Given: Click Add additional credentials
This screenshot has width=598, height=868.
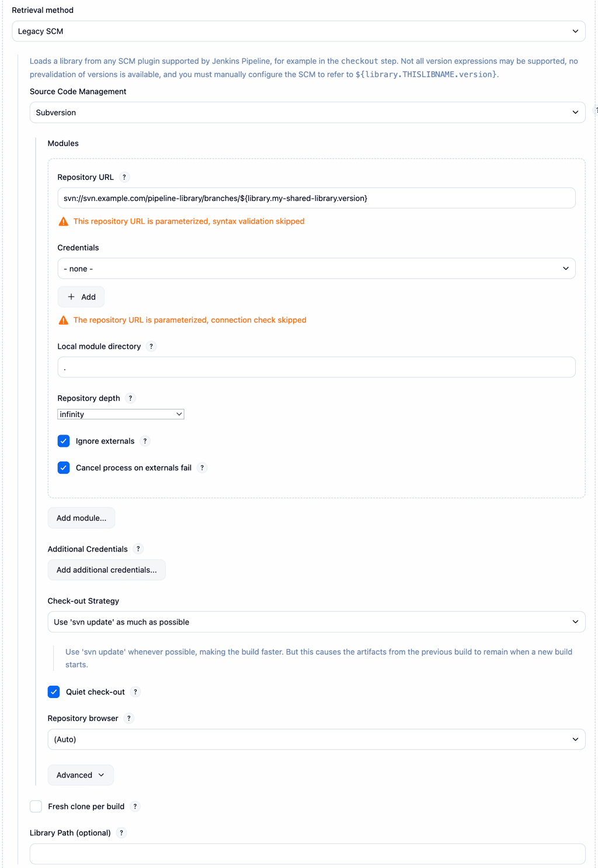Looking at the screenshot, I should tap(106, 570).
